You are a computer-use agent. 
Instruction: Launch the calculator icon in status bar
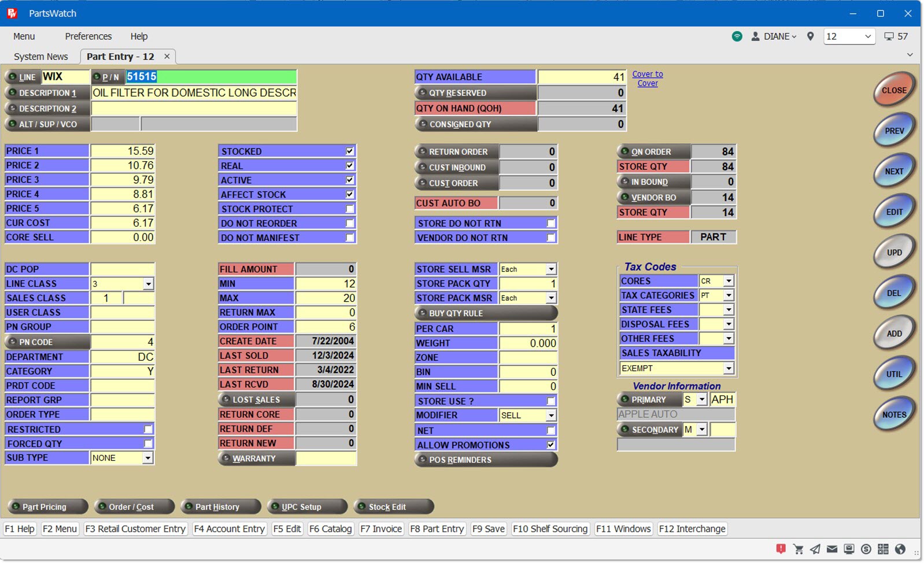point(883,549)
